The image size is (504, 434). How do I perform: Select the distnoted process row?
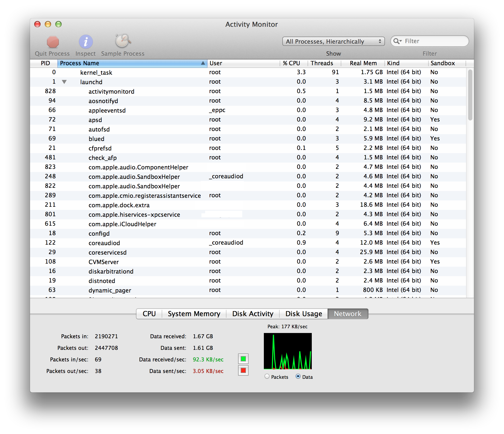(248, 281)
